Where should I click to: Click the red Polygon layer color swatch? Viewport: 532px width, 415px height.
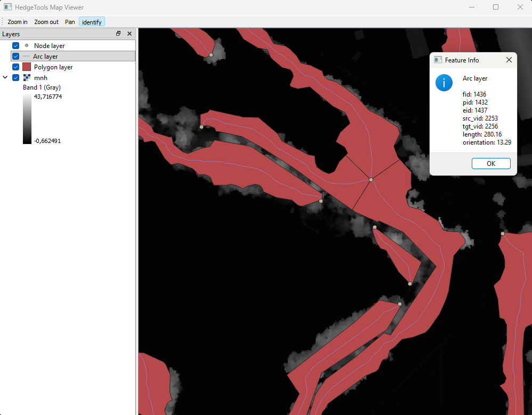pos(27,67)
